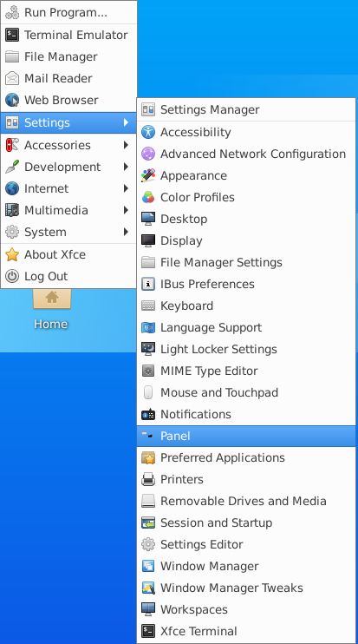Click the Run Program gears icon
This screenshot has width=358, height=644.
[x=12, y=12]
